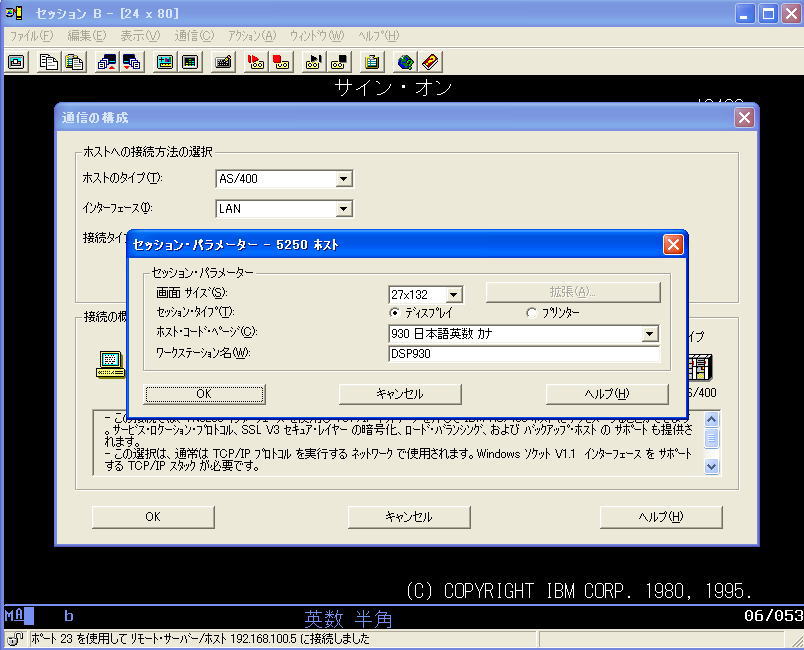Click ヘルプ(H) in the 通信の構成 dialog

[x=661, y=517]
